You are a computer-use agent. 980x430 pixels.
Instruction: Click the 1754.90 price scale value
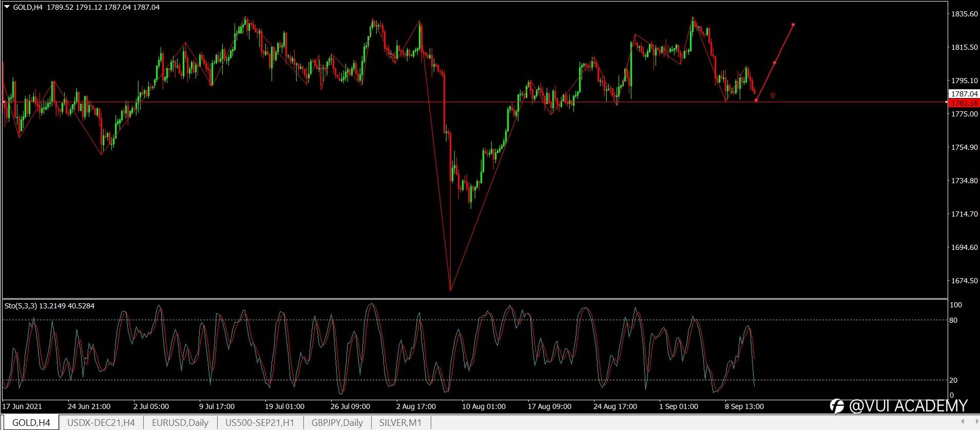coord(965,147)
